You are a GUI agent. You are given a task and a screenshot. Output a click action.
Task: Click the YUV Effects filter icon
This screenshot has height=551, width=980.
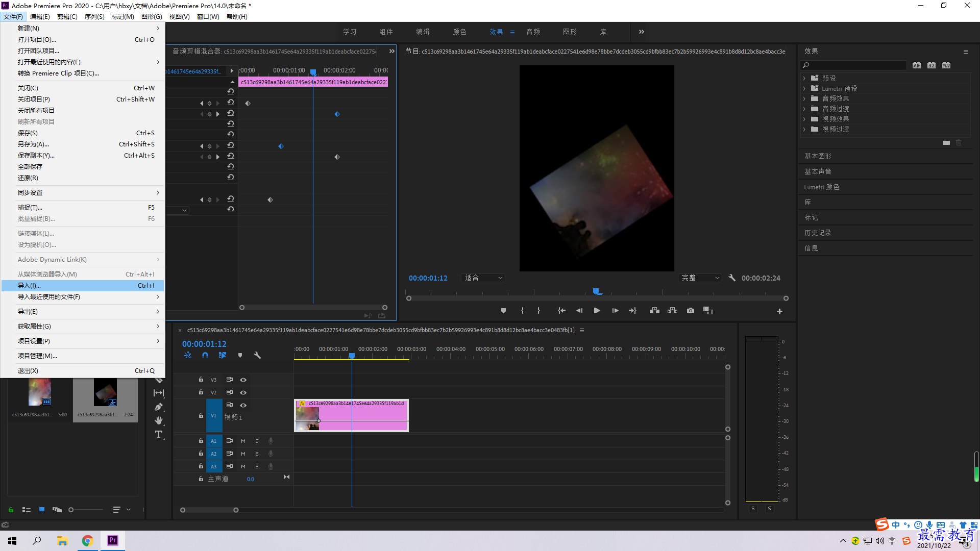pyautogui.click(x=946, y=65)
